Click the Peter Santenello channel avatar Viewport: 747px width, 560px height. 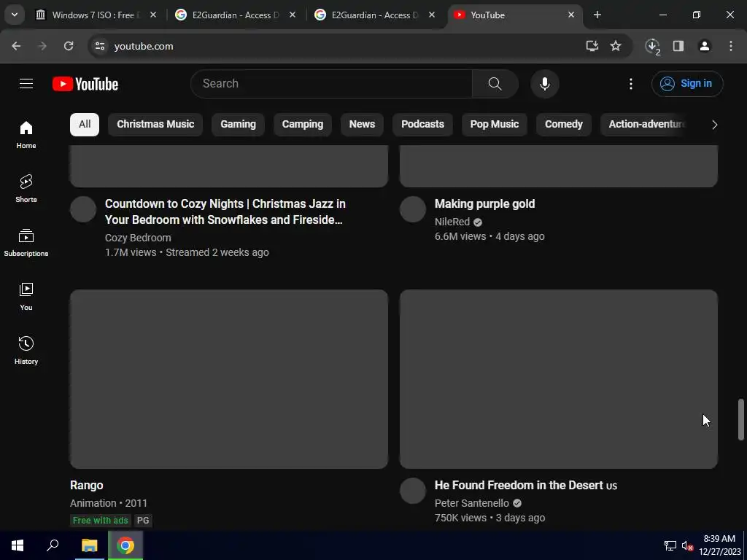click(413, 491)
